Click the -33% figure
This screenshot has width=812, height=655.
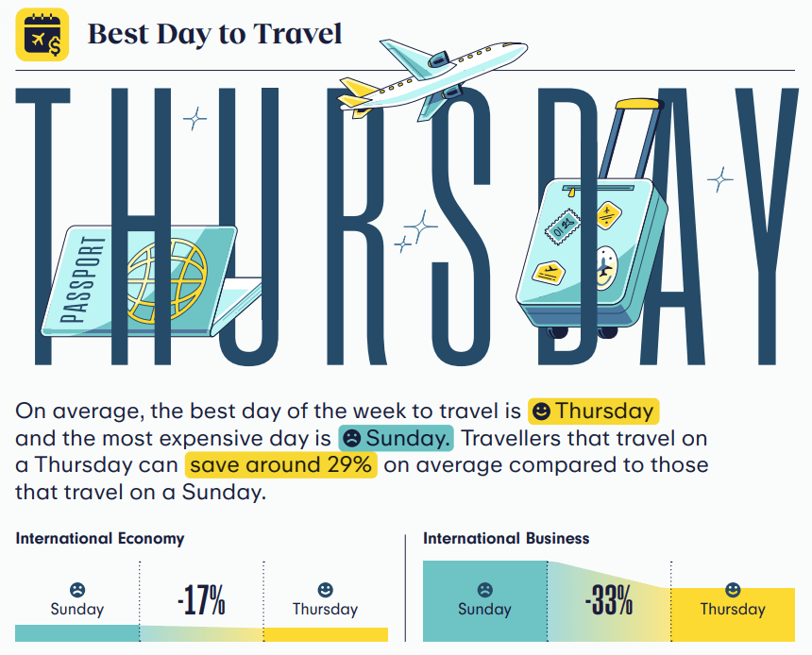[609, 600]
